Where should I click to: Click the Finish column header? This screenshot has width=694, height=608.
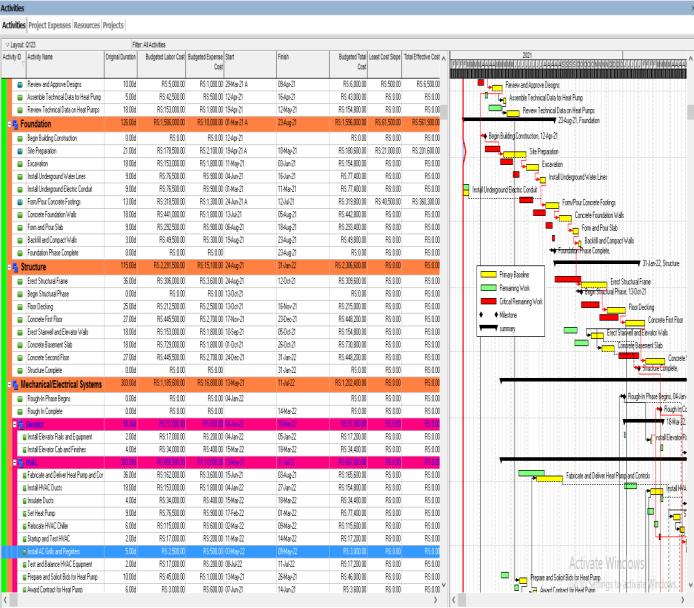click(303, 64)
